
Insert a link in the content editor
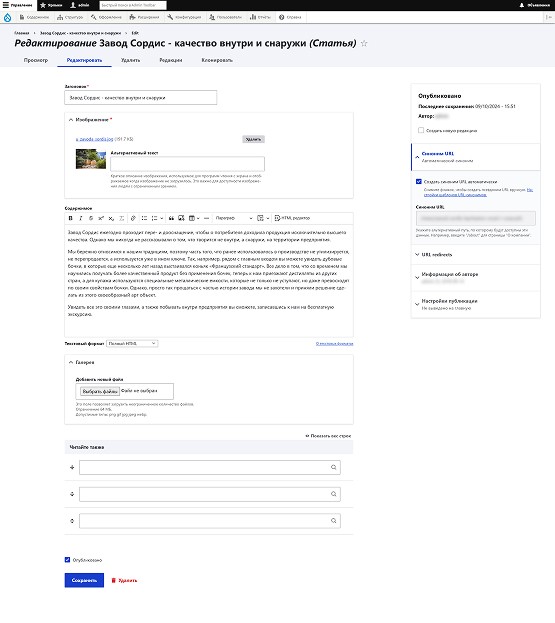(x=133, y=218)
